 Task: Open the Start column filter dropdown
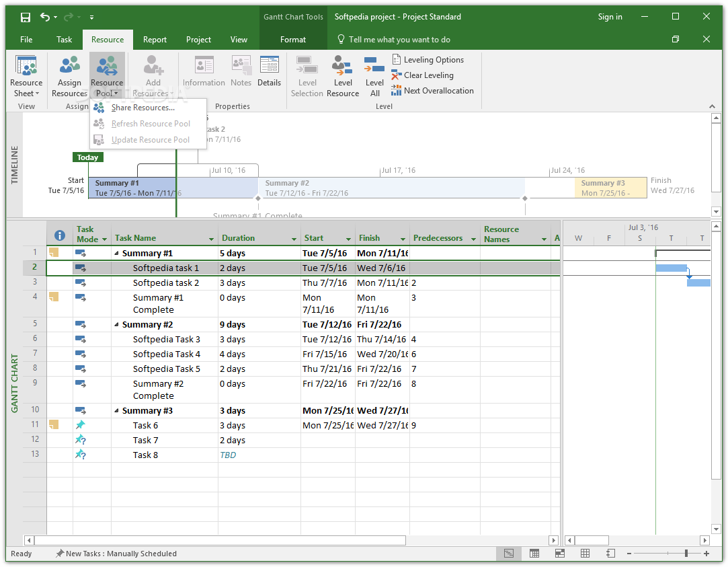(348, 239)
